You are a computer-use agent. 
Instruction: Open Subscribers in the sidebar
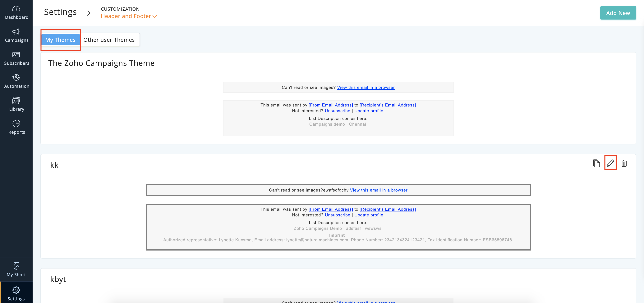click(x=16, y=55)
